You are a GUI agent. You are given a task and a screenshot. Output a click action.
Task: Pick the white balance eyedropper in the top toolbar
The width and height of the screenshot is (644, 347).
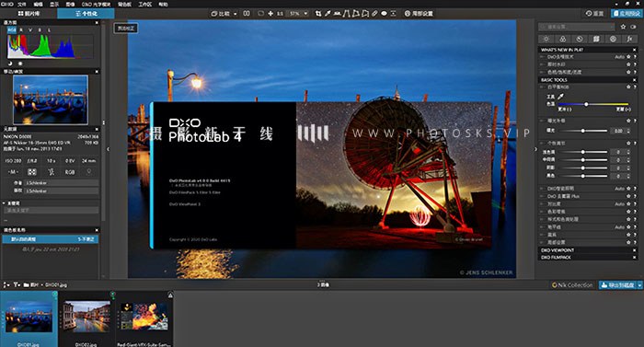[328, 14]
